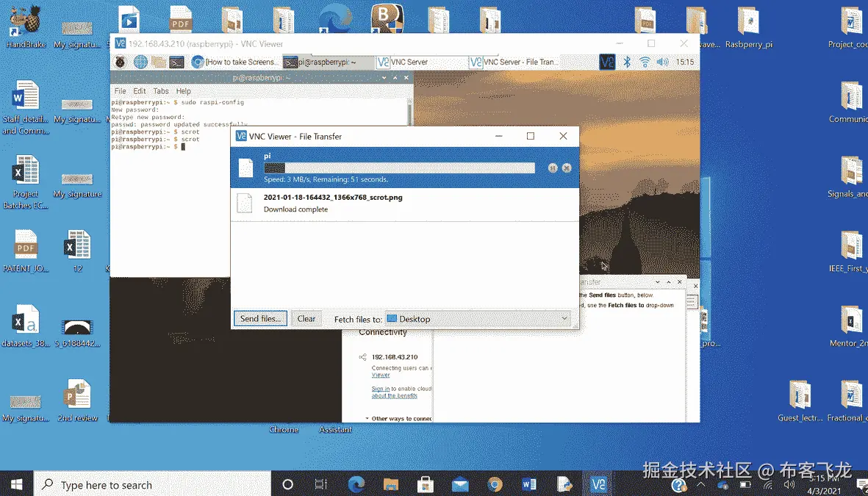
Task: Open Mail app from taskbar
Action: pos(460,484)
